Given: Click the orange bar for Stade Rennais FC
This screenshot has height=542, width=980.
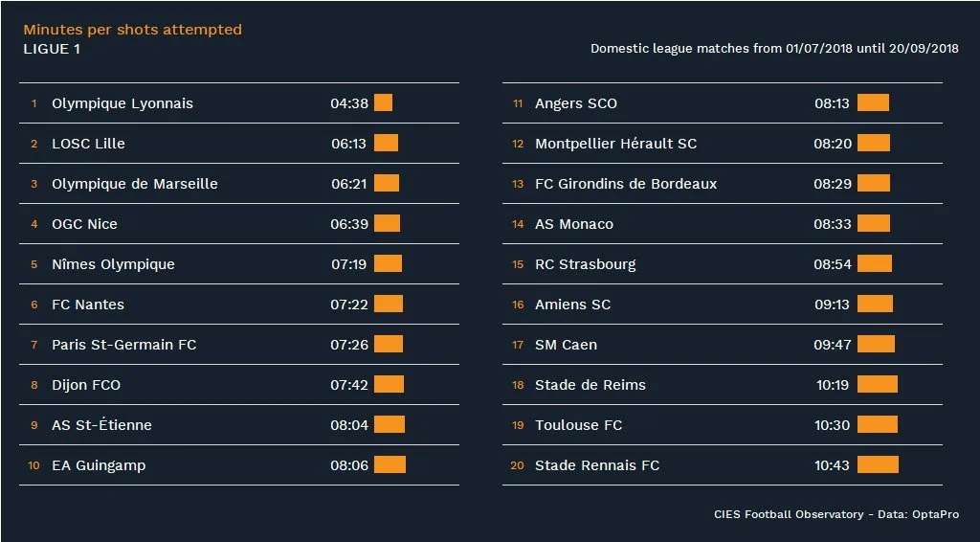Looking at the screenshot, I should pos(878,465).
